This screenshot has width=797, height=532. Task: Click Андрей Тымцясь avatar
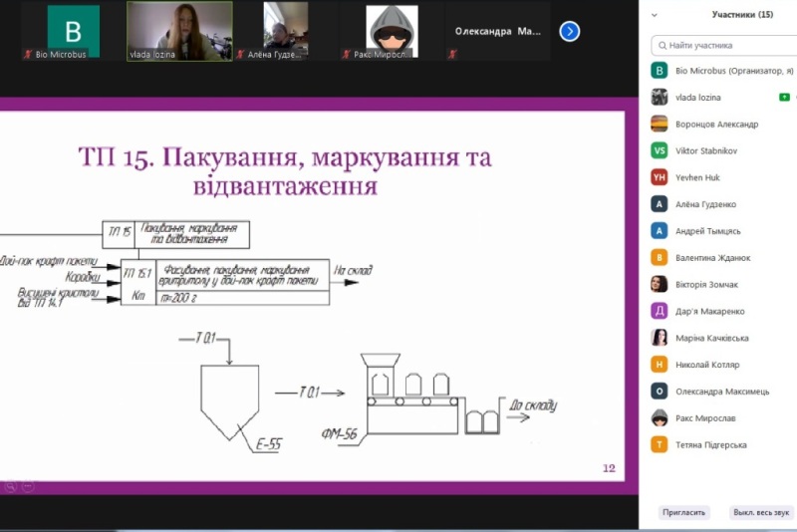coord(660,231)
